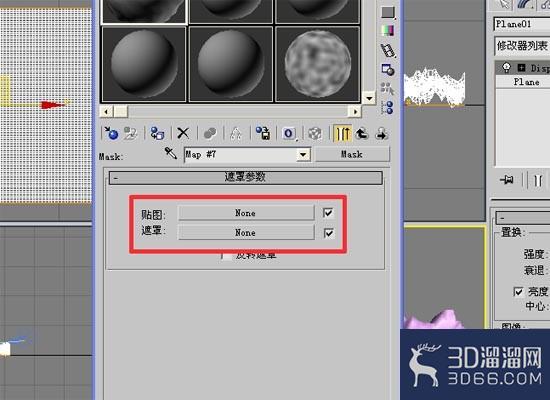Click the Pin Stack icon
The image size is (550, 400).
tap(507, 180)
